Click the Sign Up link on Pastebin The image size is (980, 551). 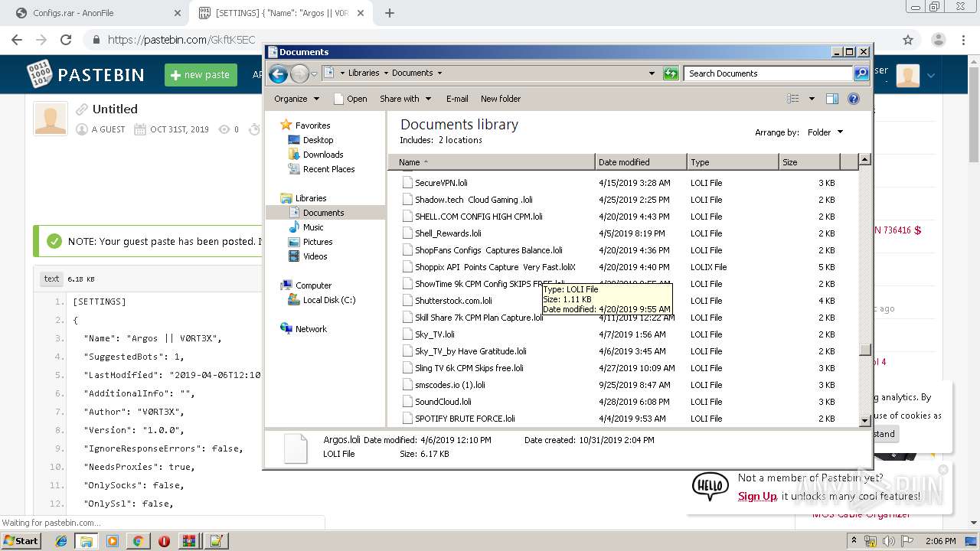pyautogui.click(x=757, y=497)
